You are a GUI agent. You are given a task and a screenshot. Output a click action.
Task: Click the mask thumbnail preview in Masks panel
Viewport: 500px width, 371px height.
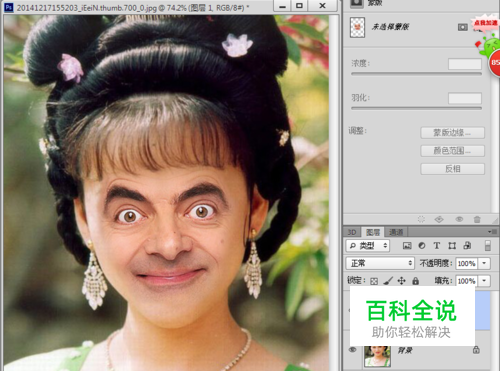pyautogui.click(x=357, y=27)
